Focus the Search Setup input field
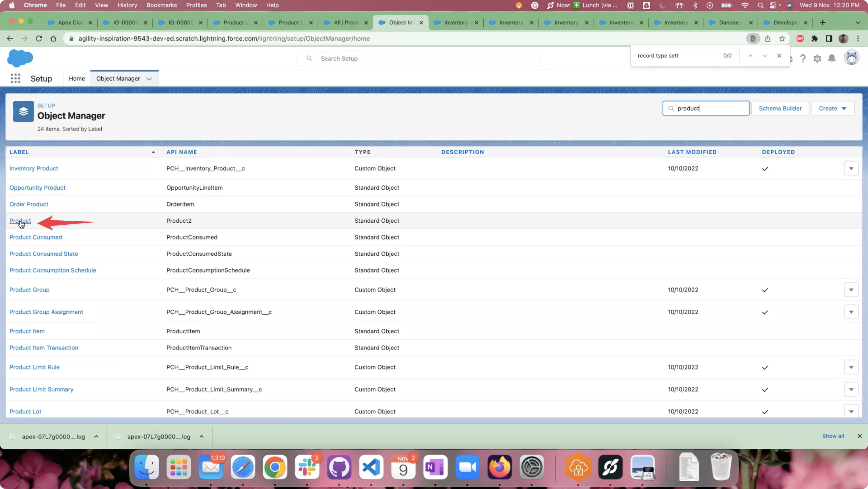The width and height of the screenshot is (868, 489). click(x=418, y=59)
